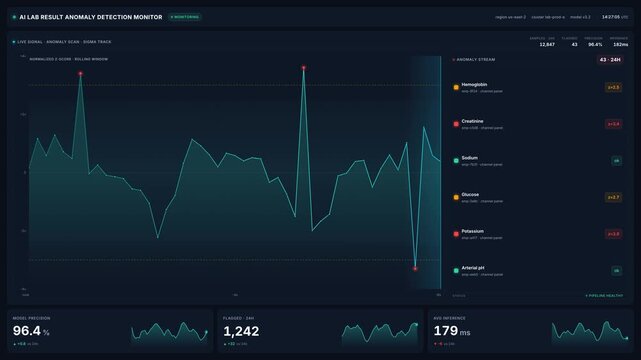Open the Sodium anomaly entry
This screenshot has width=641, height=360.
pyautogui.click(x=538, y=161)
